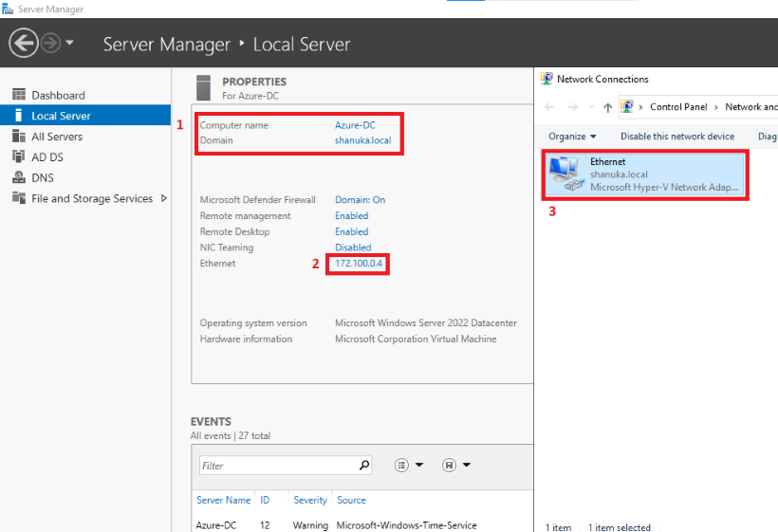This screenshot has width=778, height=532.
Task: Click the up-folder arrow in Network Connections
Action: tap(607, 107)
